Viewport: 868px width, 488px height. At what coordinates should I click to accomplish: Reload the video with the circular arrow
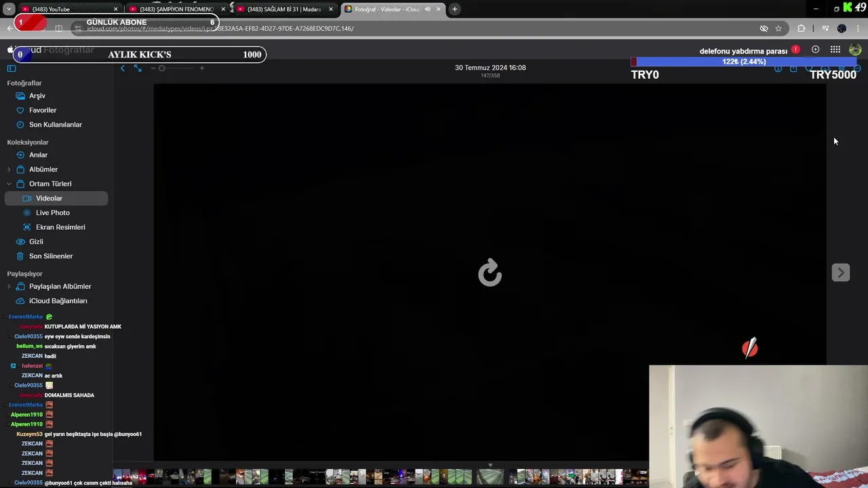(490, 273)
